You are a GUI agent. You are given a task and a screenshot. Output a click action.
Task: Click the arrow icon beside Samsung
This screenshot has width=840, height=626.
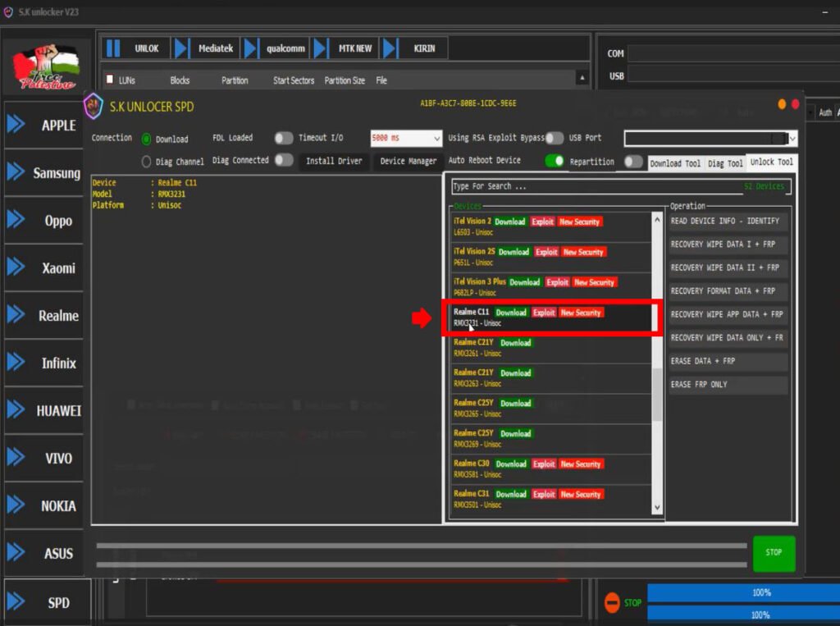(16, 172)
